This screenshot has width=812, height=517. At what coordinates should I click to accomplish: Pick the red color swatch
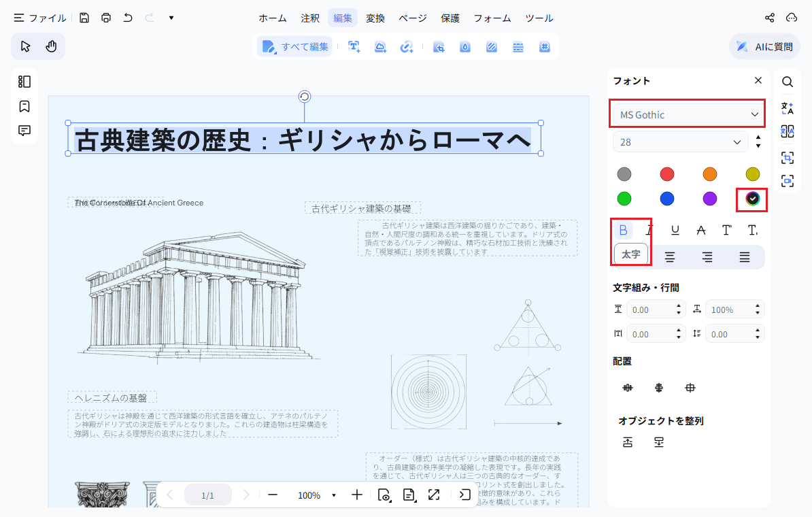[667, 174]
